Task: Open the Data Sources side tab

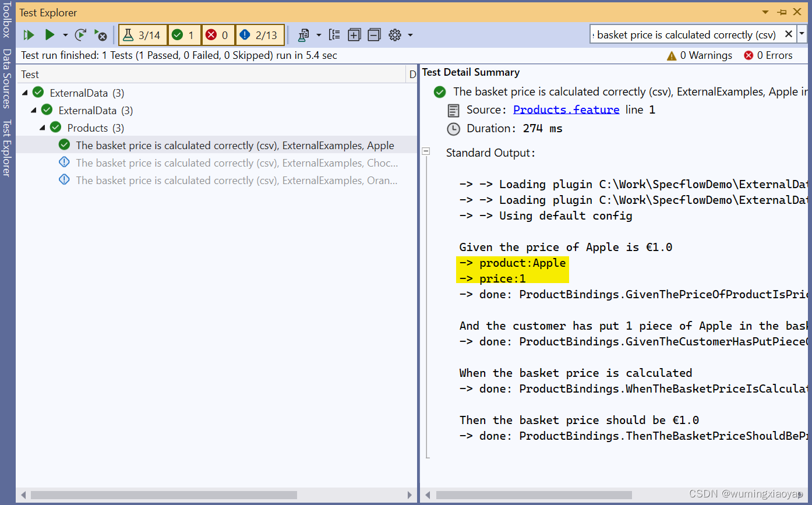Action: pos(6,79)
